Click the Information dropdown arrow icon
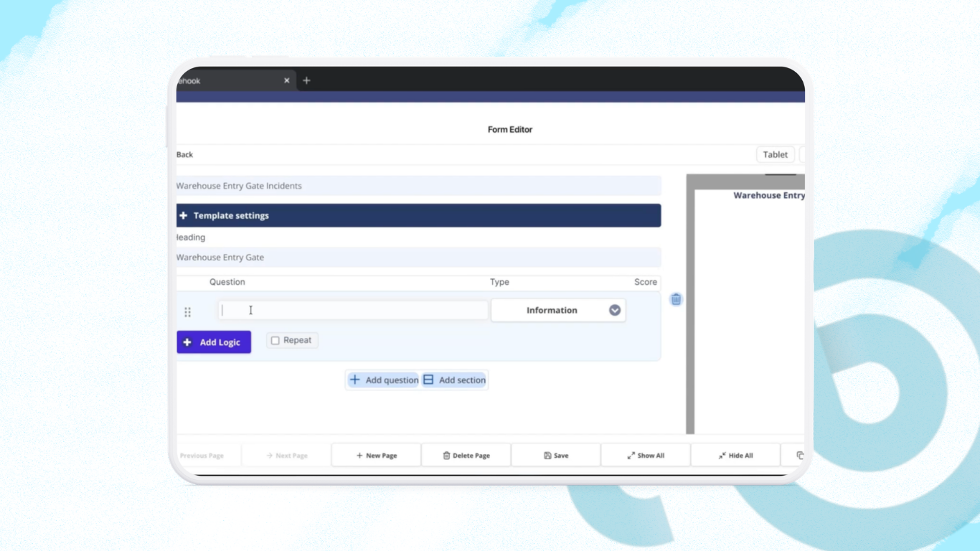980x551 pixels. coord(615,310)
